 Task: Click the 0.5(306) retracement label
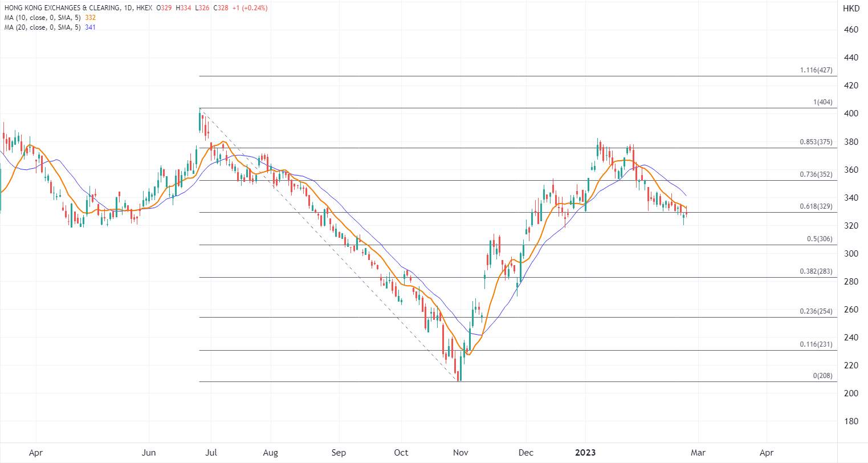tap(820, 239)
